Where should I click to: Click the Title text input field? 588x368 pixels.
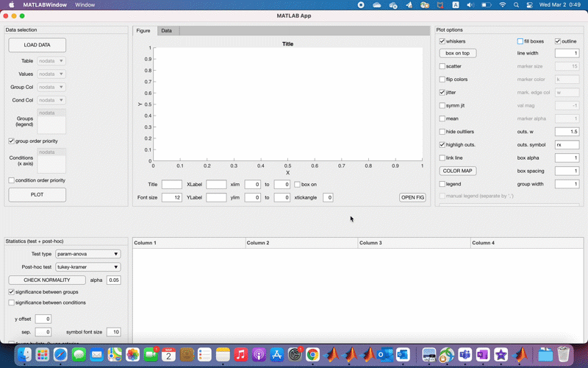coord(171,185)
